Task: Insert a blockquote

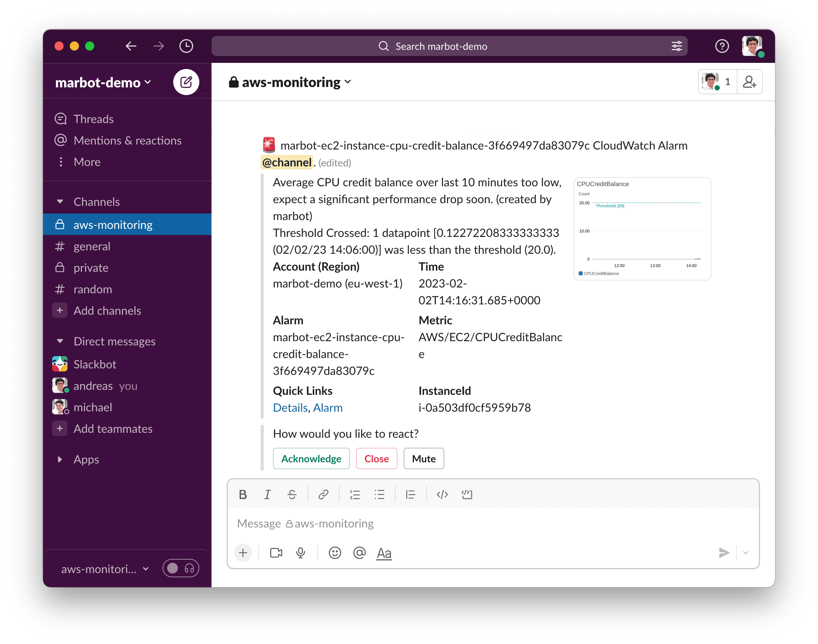Action: 411,495
